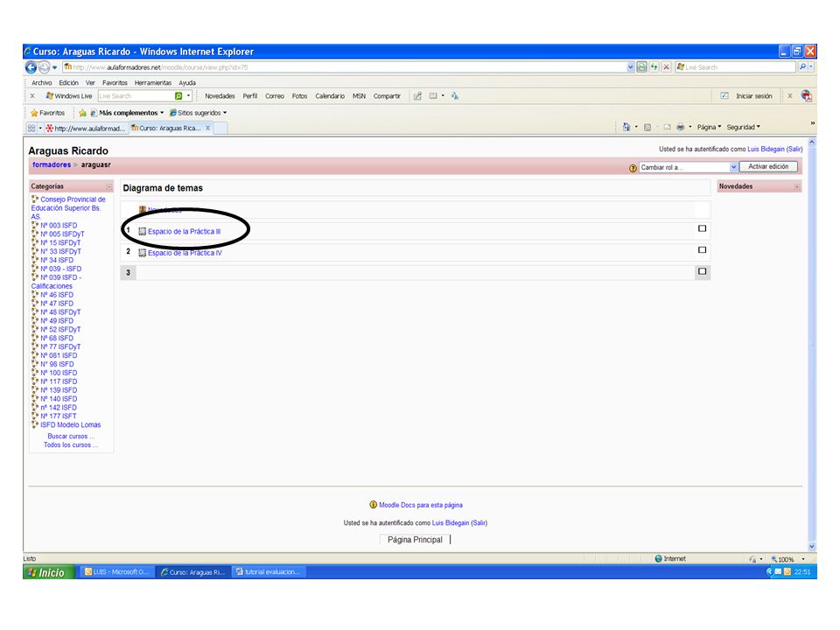Click the icon right after Compartir
The image size is (840, 630).
[418, 96]
